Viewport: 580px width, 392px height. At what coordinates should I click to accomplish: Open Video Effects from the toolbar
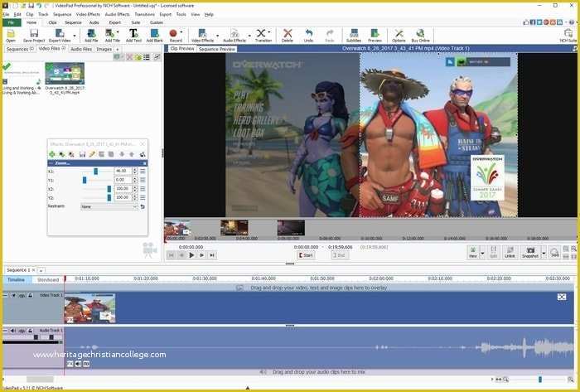202,36
